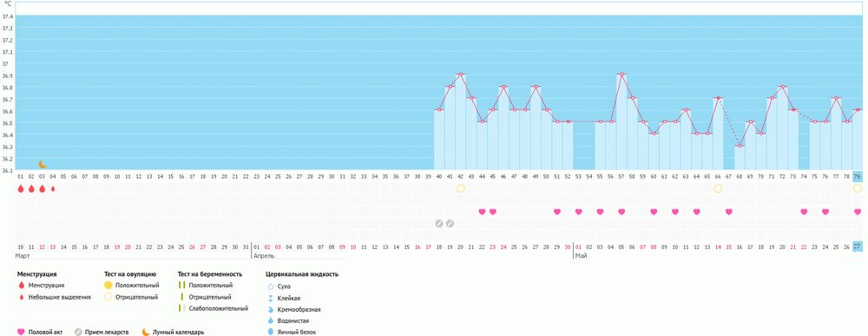
Task: Click the heart icon on cycle day 74
Action: click(804, 212)
